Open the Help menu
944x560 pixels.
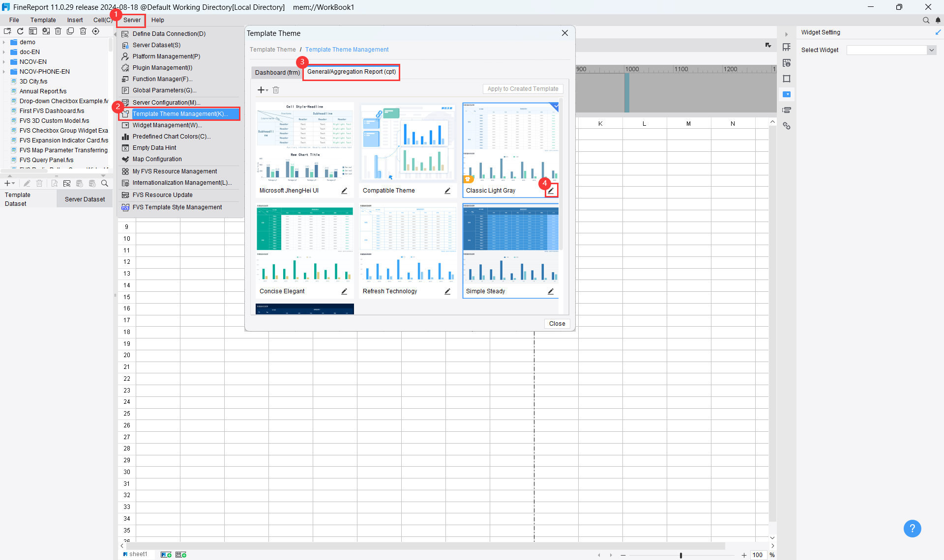pos(158,20)
